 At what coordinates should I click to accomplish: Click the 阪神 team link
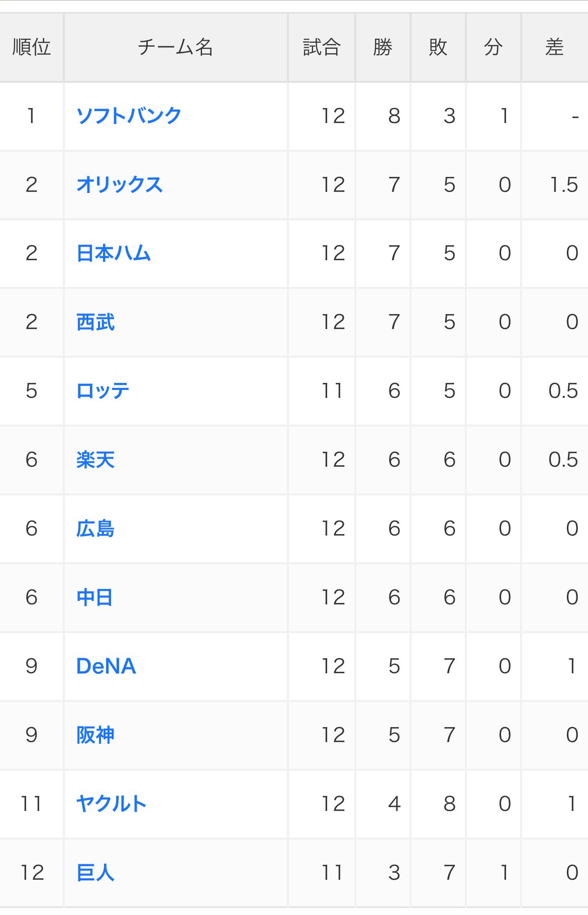tap(95, 735)
